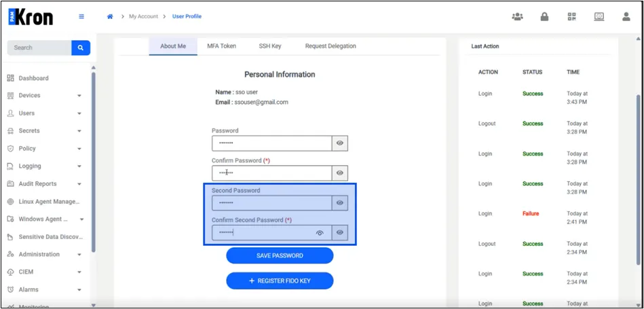Click the 'Today at 3:43 PM' time

pos(577,98)
